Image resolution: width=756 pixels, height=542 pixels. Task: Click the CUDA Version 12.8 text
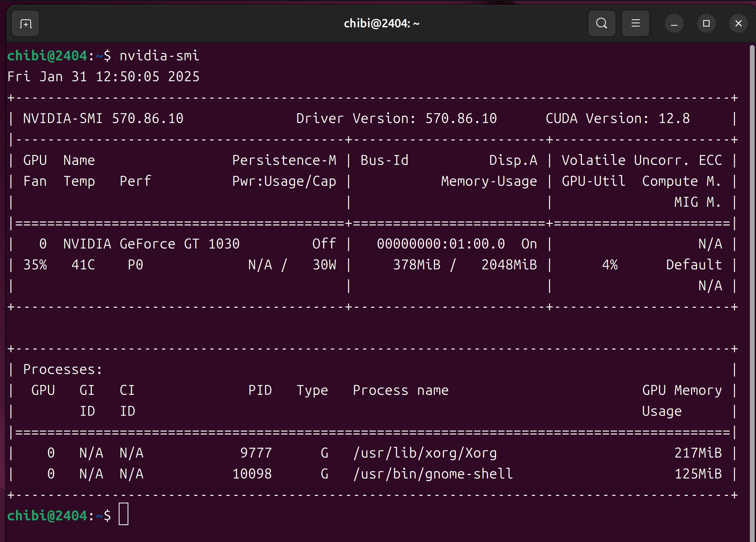pos(617,119)
